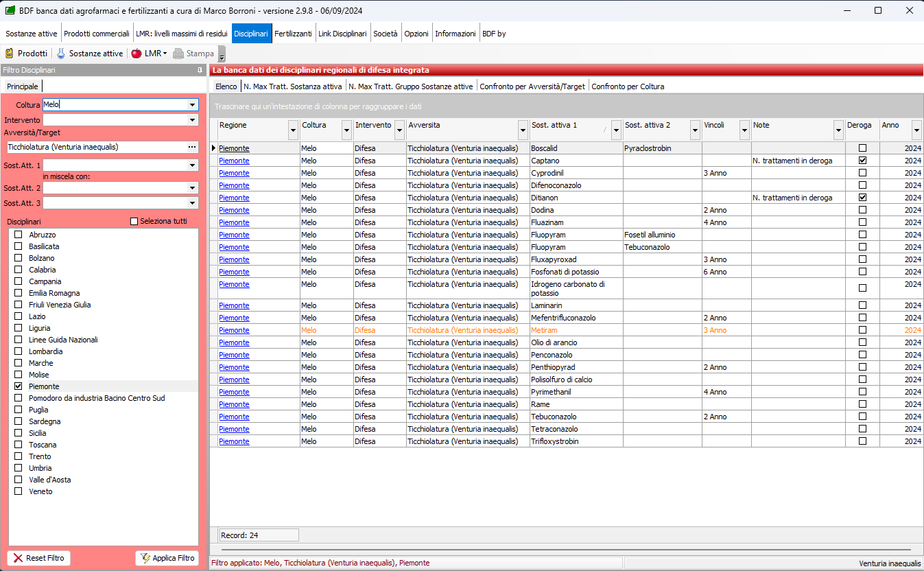Open Note column filter dropdown
The image size is (924, 571).
point(838,129)
